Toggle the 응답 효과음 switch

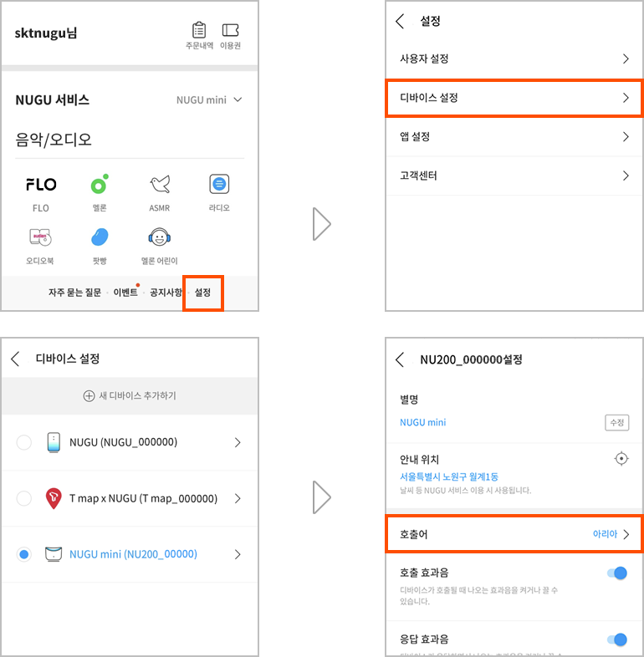617,639
